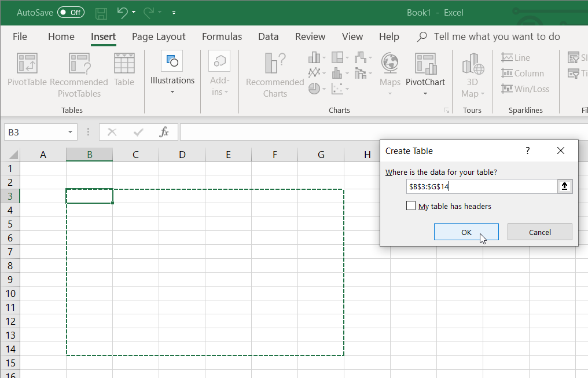Click OK in Create Table dialog

click(466, 232)
